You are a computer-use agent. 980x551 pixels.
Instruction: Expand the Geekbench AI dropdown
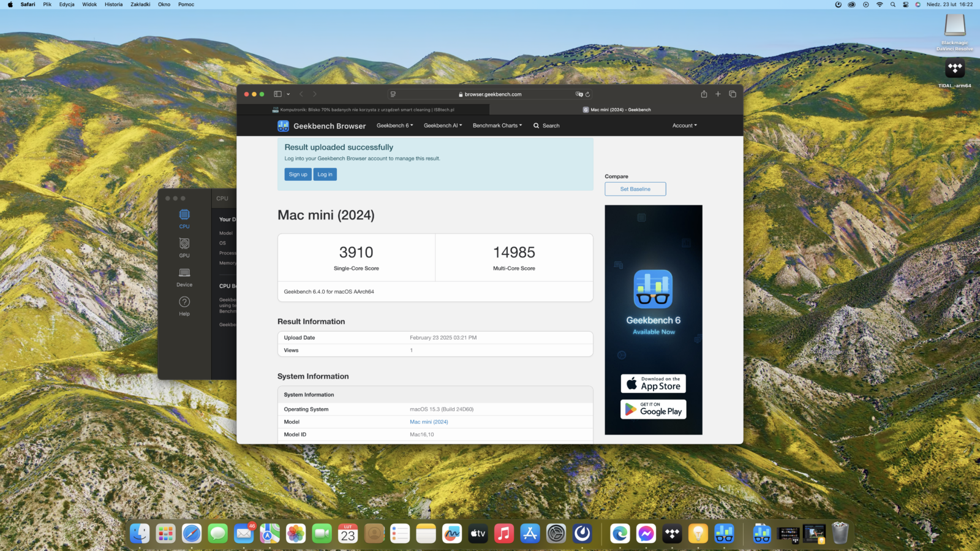pyautogui.click(x=443, y=126)
